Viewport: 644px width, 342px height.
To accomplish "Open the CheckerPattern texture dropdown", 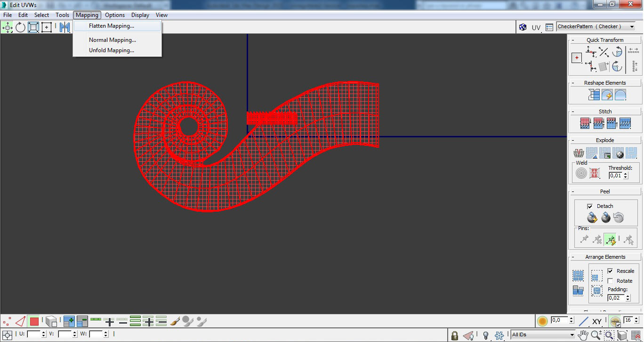I will (x=632, y=27).
